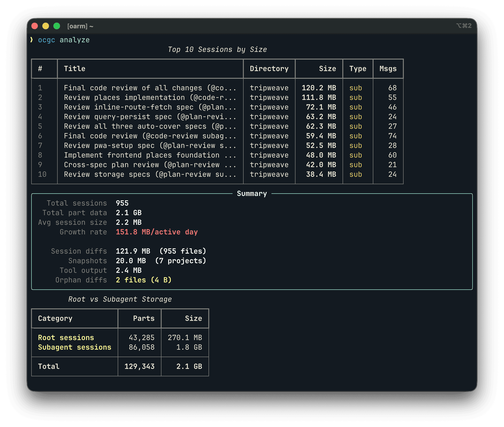Click the yellow minimize window button
This screenshot has width=504, height=427.
[x=46, y=26]
